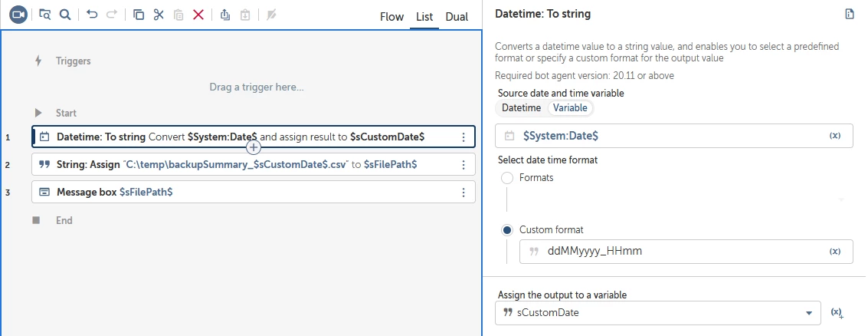Open the action documentation icon
The width and height of the screenshot is (868, 336).
coord(849,15)
